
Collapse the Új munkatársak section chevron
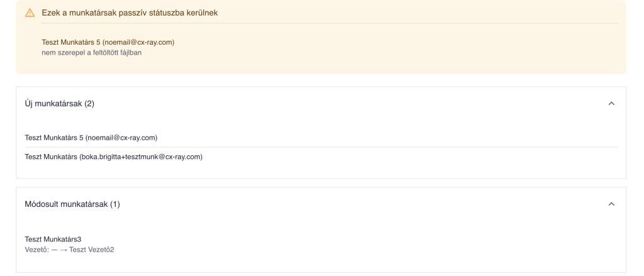[611, 104]
